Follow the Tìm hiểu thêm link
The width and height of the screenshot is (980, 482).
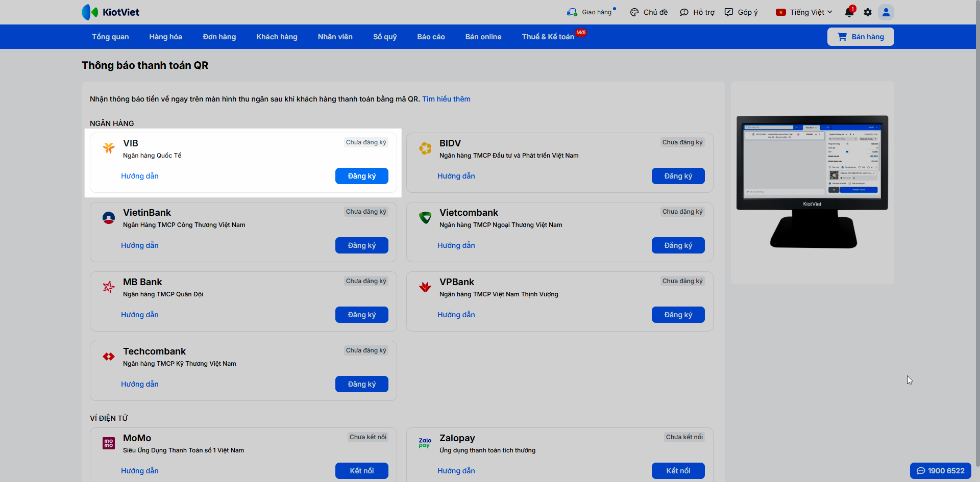(x=446, y=99)
